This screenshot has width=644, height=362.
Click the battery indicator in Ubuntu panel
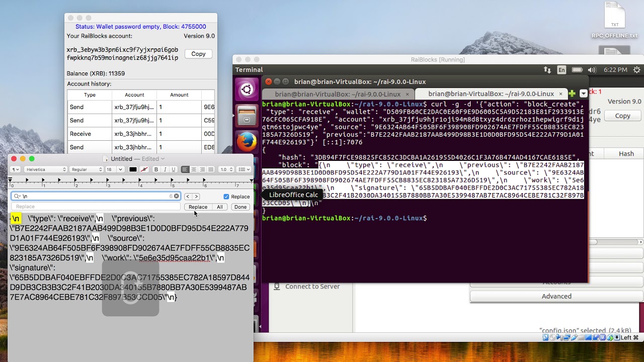[x=577, y=70]
